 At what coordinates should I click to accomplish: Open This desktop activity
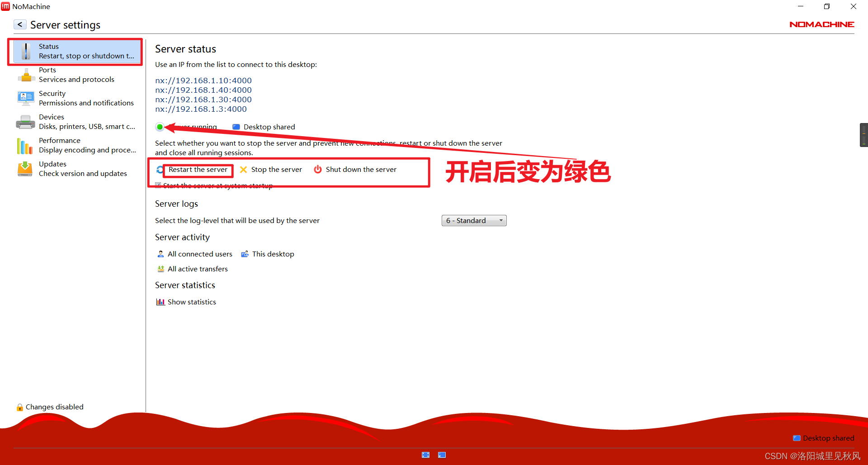[x=273, y=254]
